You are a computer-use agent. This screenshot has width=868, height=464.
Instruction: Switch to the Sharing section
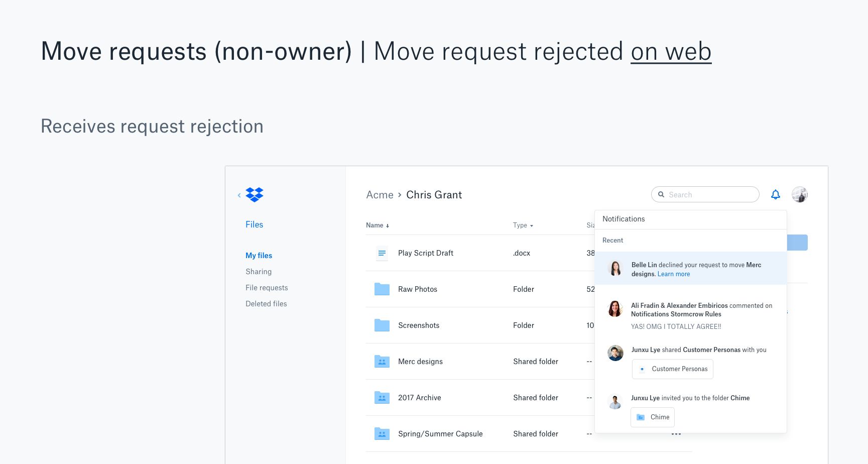259,272
